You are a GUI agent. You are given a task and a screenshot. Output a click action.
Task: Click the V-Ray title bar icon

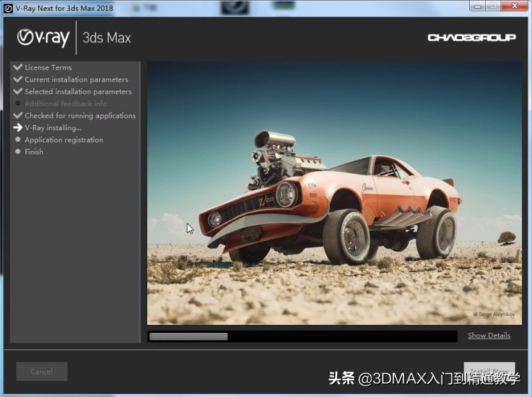tap(8, 9)
